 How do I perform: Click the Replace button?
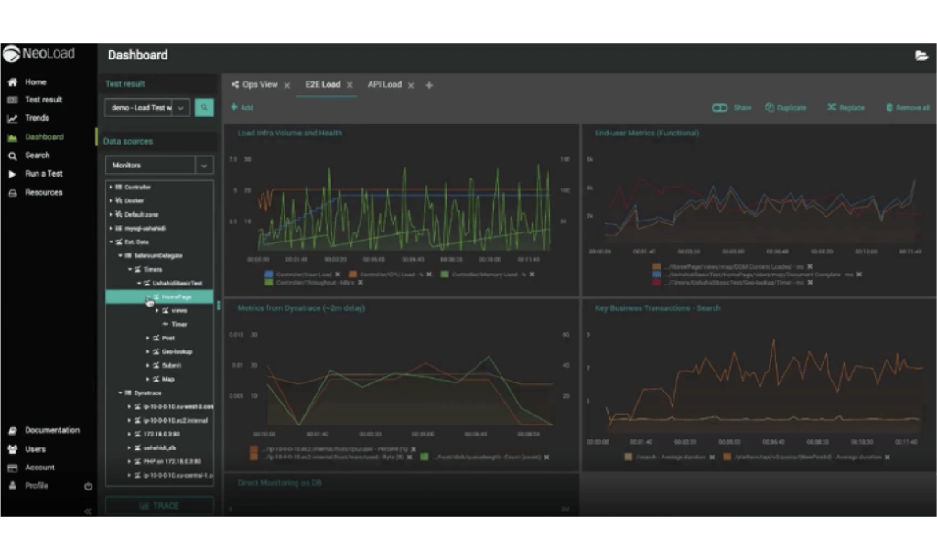click(x=845, y=108)
